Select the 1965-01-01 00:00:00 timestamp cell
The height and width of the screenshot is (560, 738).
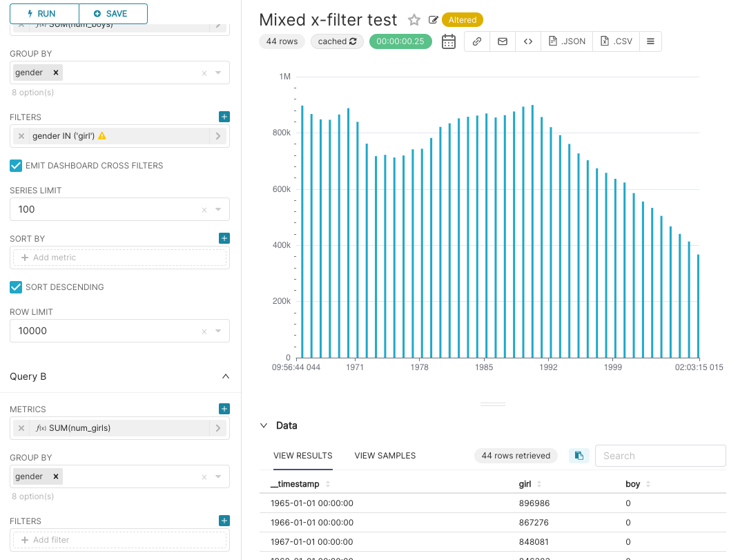click(x=311, y=503)
